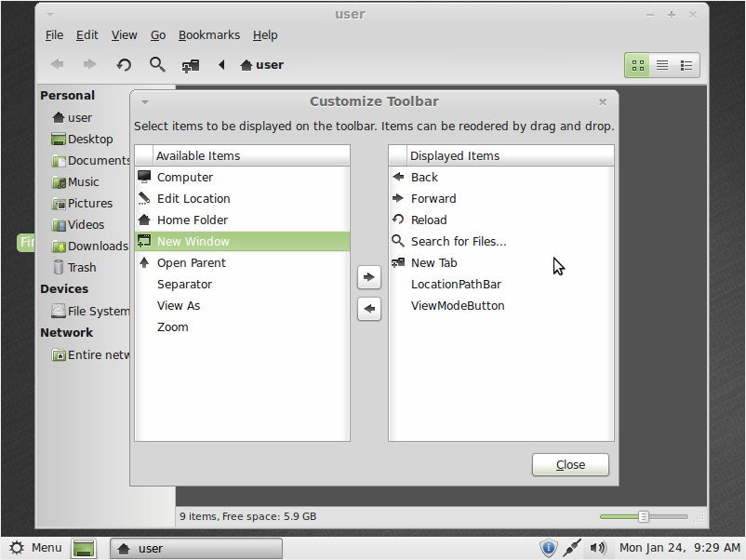Select New Window in Available Items
Viewport: 746px width, 560px height.
click(242, 241)
